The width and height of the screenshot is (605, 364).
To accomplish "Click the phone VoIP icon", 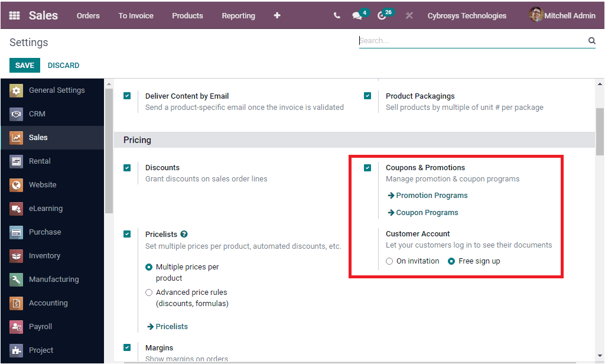I will (x=337, y=16).
